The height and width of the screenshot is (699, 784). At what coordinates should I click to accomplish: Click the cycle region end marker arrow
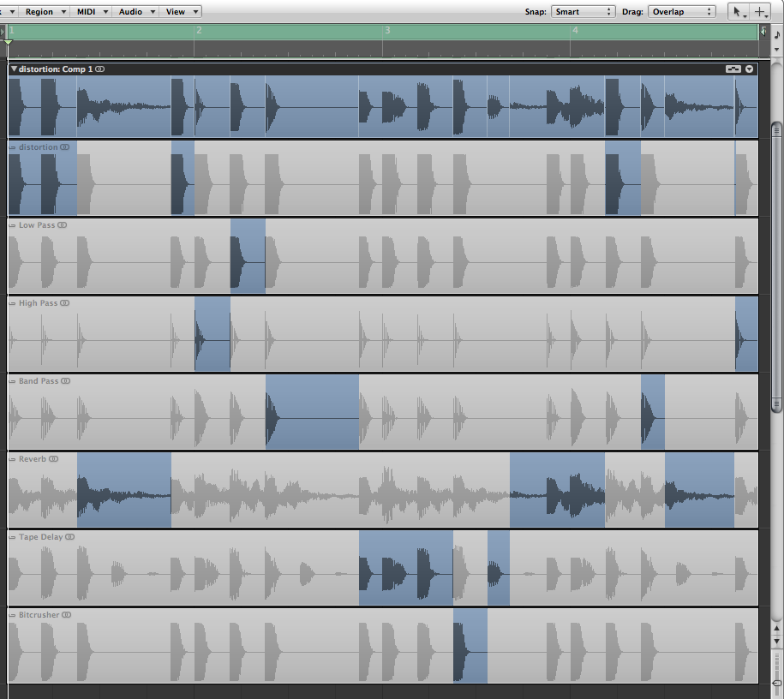coord(763,32)
